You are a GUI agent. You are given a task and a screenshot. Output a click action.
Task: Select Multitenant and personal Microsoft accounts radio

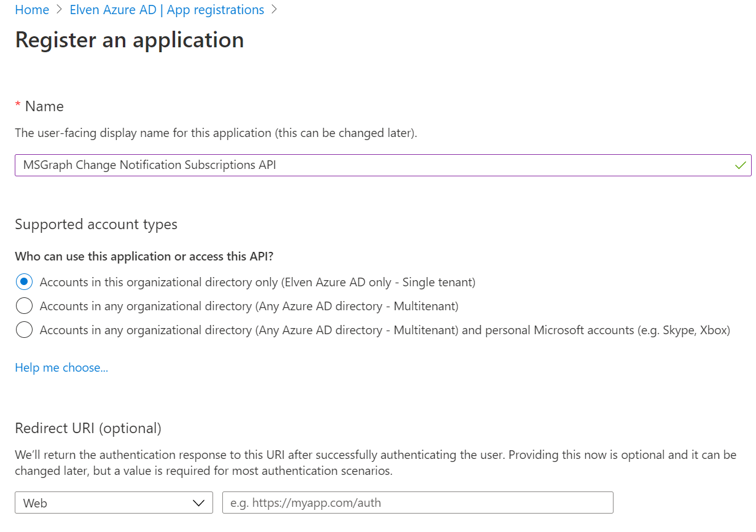click(x=24, y=330)
